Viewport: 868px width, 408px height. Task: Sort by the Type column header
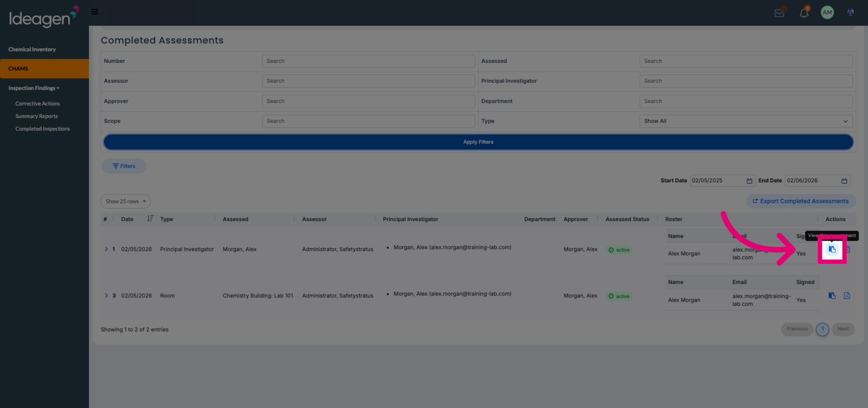pyautogui.click(x=166, y=219)
